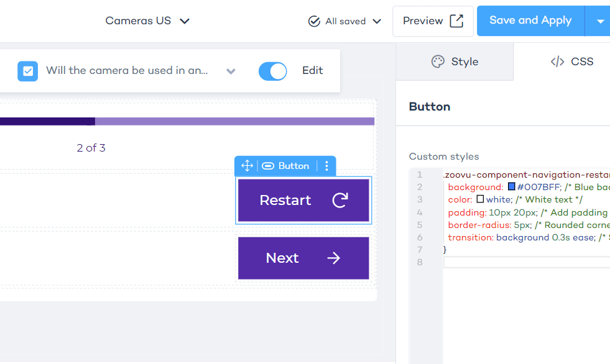Click the Save and Apply button
This screenshot has width=610, height=364.
click(x=530, y=20)
